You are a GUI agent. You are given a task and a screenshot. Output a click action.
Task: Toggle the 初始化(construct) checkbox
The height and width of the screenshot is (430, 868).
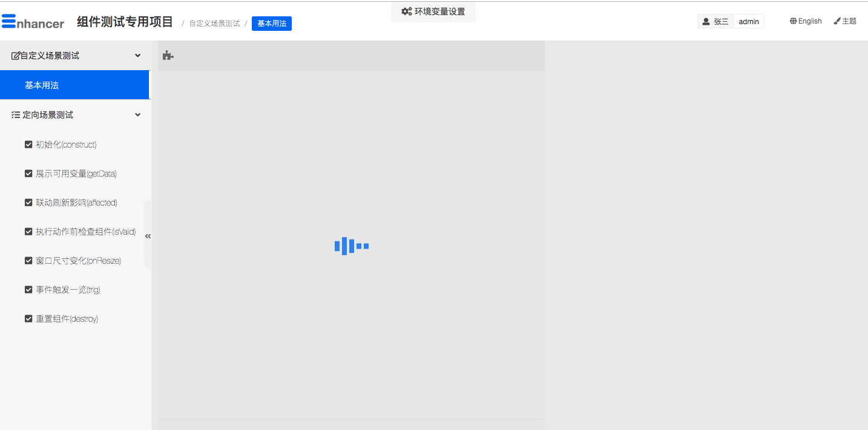pos(28,145)
